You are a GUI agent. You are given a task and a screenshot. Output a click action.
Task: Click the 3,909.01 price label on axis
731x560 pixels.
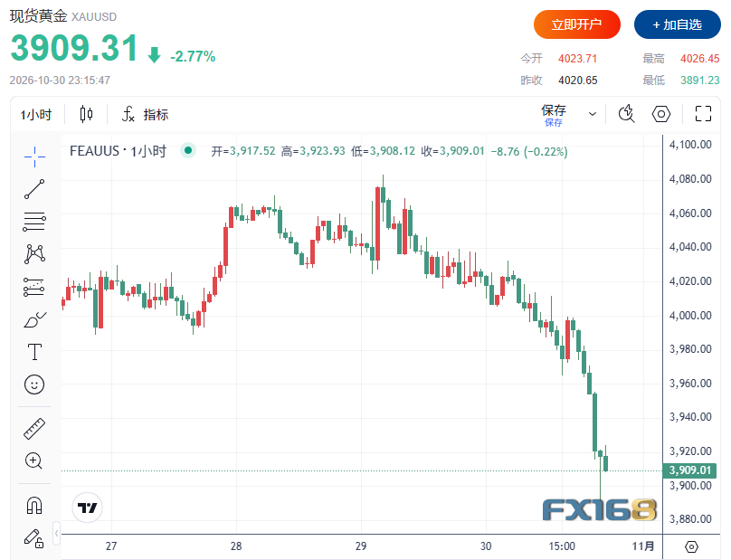[x=689, y=470]
